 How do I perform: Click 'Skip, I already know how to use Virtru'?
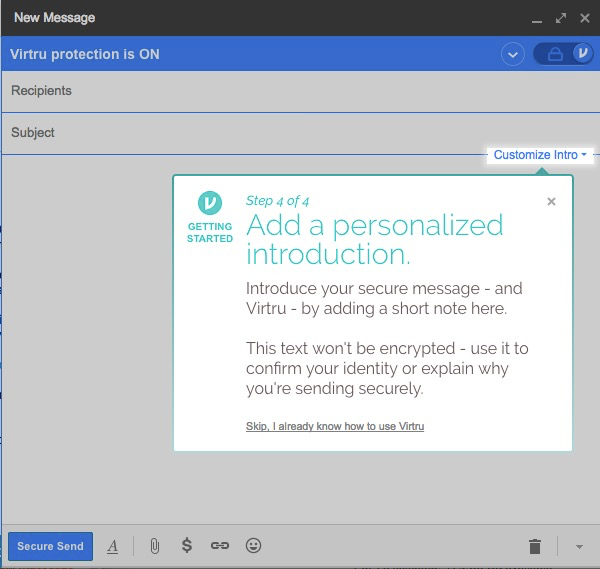point(335,427)
